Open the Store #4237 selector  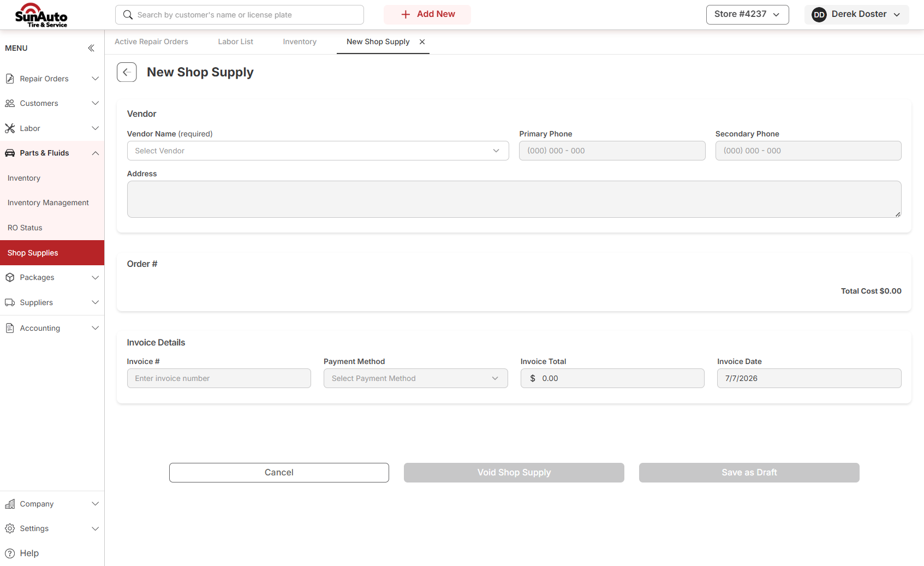pyautogui.click(x=747, y=15)
